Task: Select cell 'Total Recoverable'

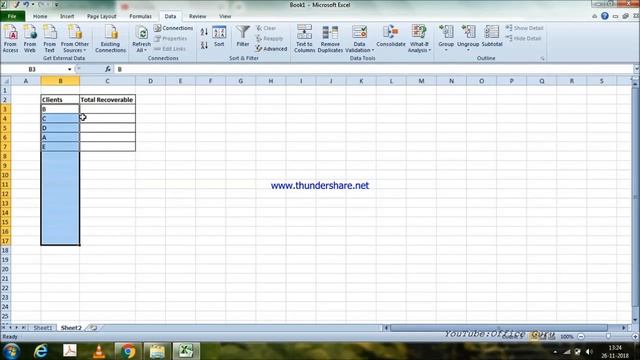Action: (107, 100)
